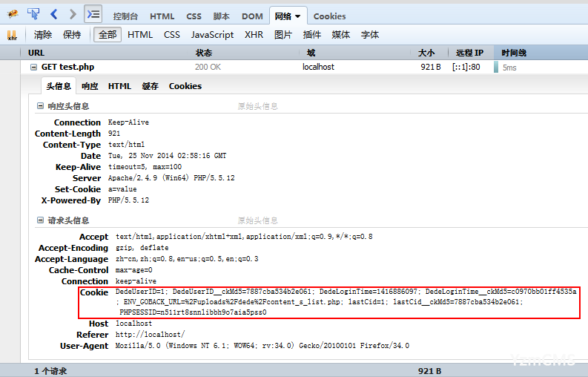Click the 清除 button
The image size is (588, 377).
[43, 35]
